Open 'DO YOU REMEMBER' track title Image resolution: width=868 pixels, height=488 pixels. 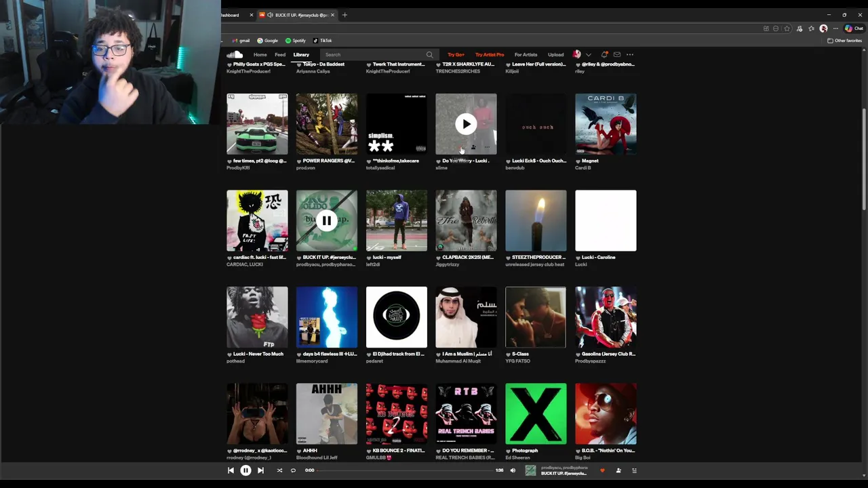[469, 451]
